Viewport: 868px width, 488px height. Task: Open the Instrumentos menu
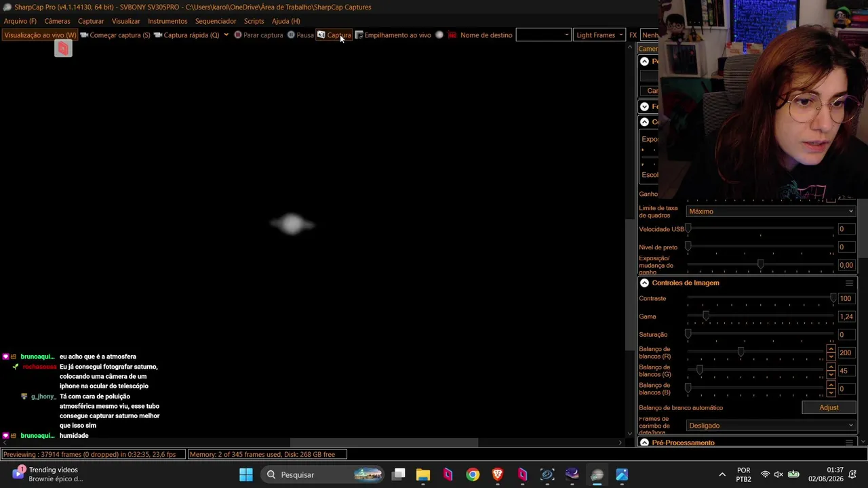[x=167, y=21]
